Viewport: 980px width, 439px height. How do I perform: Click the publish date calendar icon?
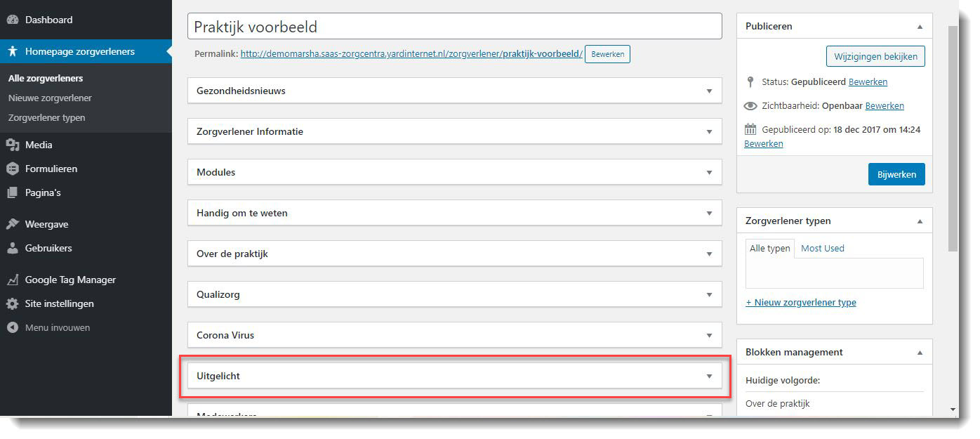(x=750, y=129)
